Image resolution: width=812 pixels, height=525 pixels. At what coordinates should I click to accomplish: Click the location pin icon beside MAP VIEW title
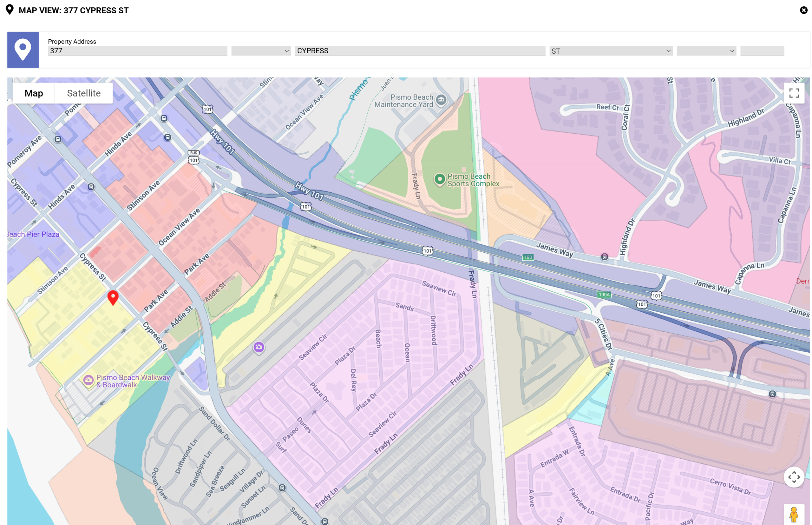coord(10,10)
